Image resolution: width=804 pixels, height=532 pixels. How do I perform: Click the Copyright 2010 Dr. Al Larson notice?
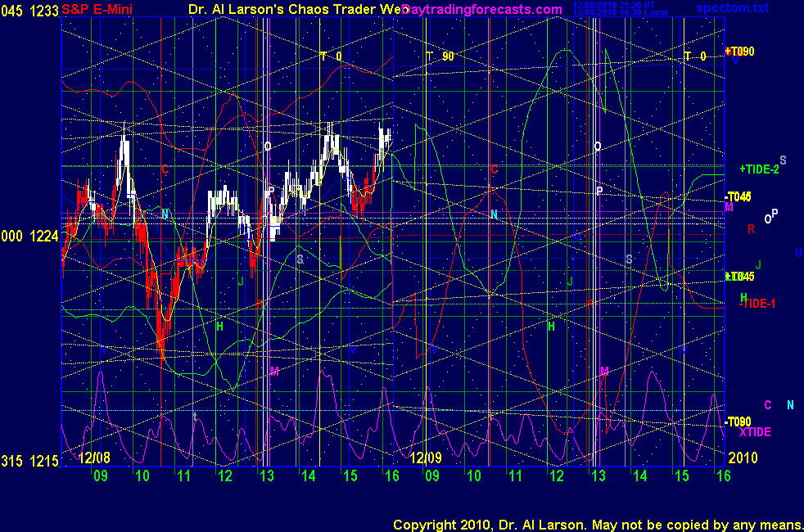pyautogui.click(x=598, y=525)
